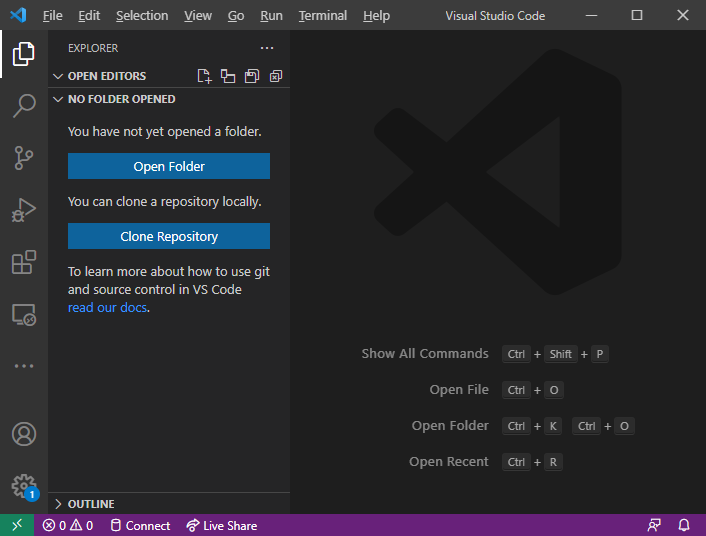Open Explorer views and more actions menu

coord(267,48)
